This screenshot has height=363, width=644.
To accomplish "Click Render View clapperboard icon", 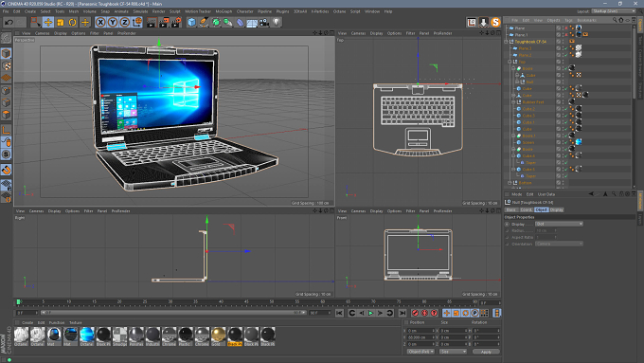I will click(x=152, y=22).
